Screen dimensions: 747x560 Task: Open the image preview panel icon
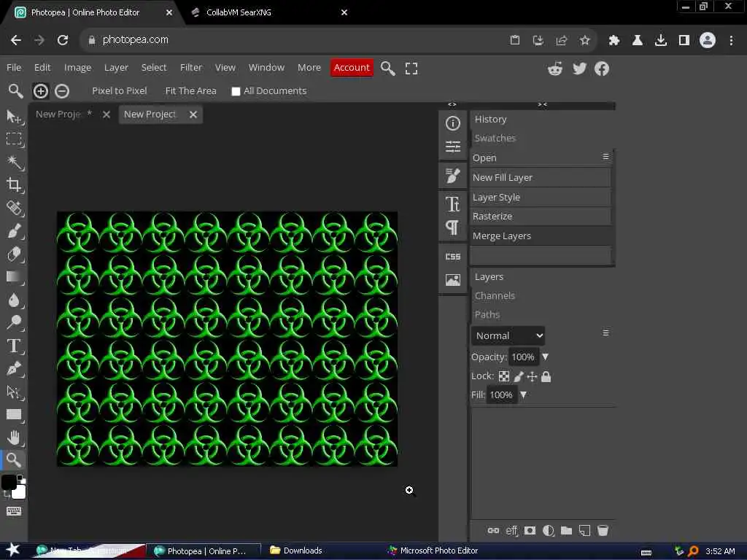(452, 279)
